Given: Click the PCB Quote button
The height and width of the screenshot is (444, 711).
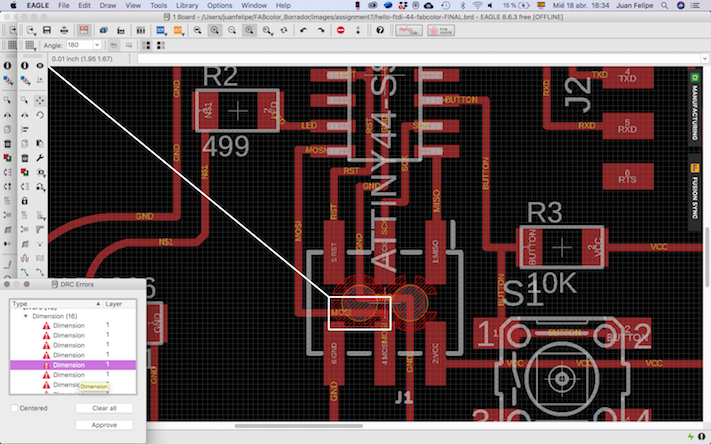Looking at the screenshot, I should click(441, 30).
